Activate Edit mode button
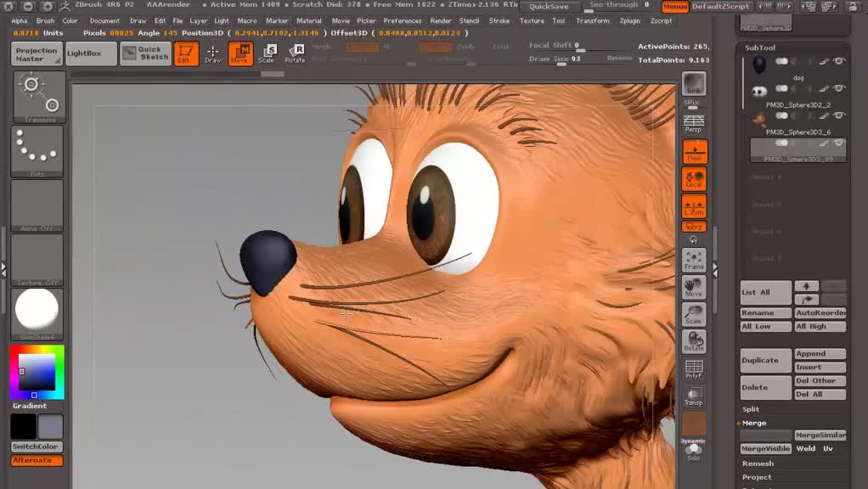Screen dimensions: 868x489 click(186, 53)
